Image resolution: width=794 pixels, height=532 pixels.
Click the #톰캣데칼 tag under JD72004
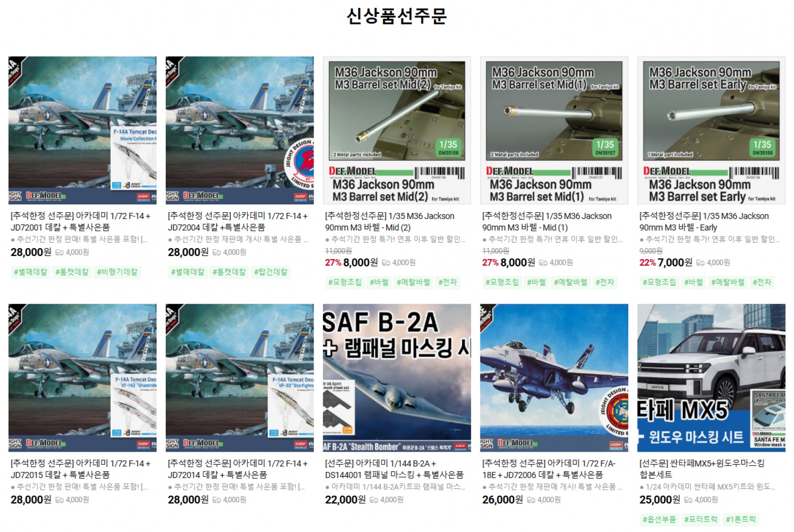(x=229, y=272)
